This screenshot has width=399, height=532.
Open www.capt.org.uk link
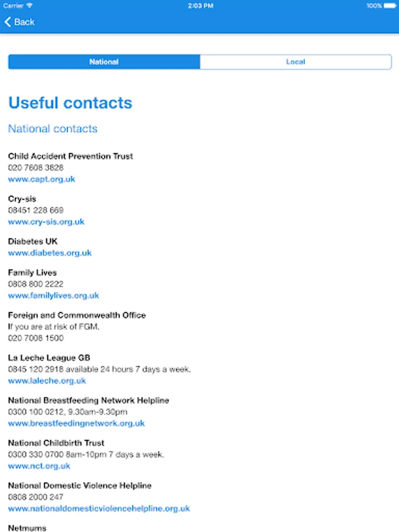(x=41, y=179)
